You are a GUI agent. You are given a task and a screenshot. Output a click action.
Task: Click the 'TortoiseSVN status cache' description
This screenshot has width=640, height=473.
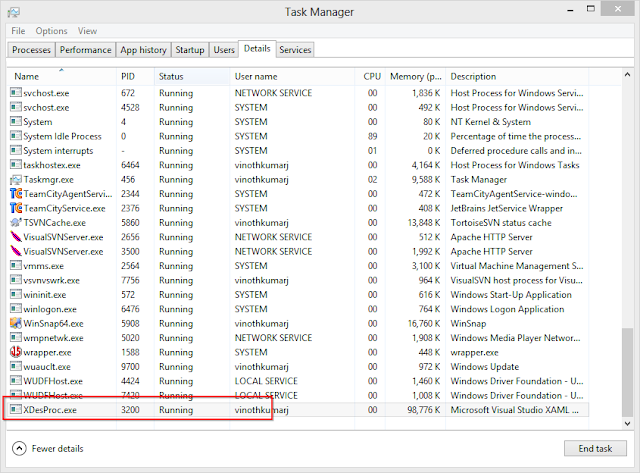click(x=501, y=223)
